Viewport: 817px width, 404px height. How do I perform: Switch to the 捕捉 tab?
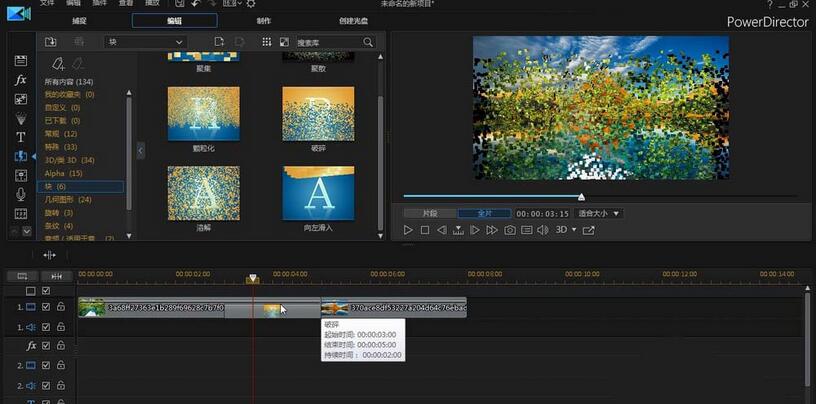coord(80,20)
